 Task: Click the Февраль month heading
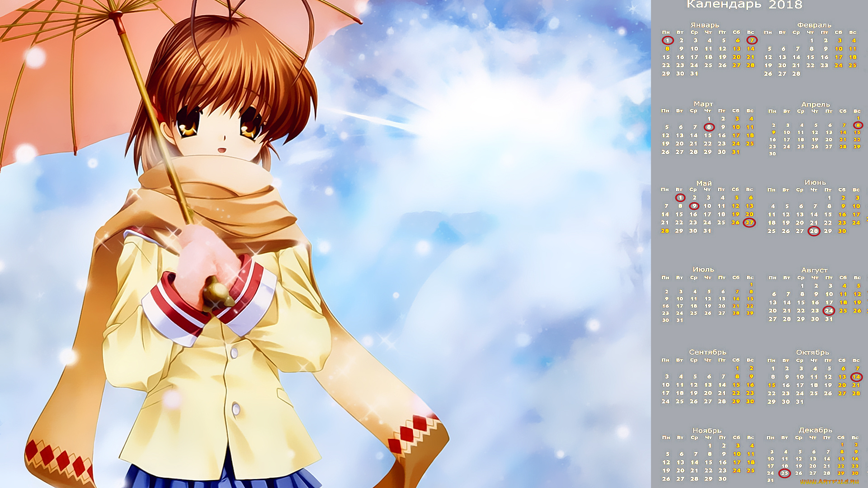(814, 25)
